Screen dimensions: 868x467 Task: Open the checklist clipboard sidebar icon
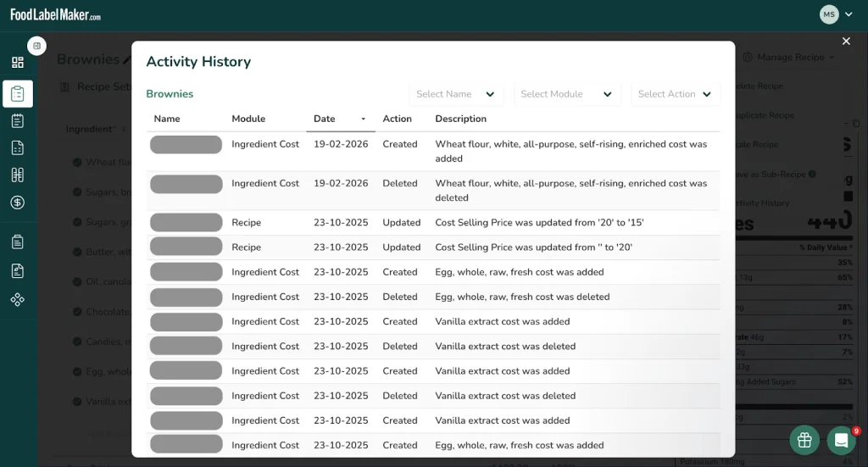pyautogui.click(x=18, y=120)
